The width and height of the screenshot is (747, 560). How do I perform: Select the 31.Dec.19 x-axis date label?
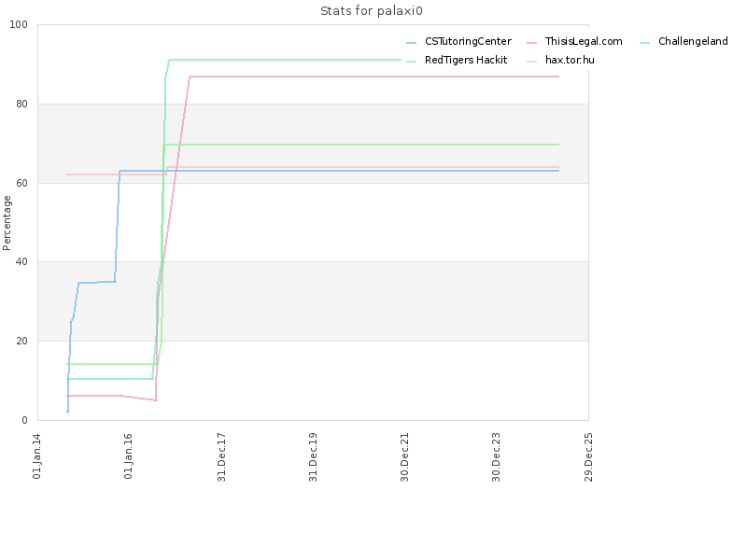point(313,457)
